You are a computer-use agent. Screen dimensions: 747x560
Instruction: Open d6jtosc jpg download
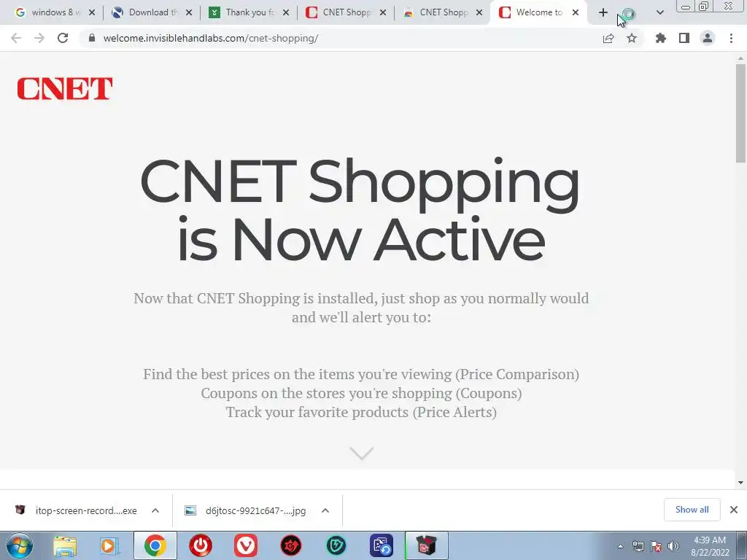246,510
